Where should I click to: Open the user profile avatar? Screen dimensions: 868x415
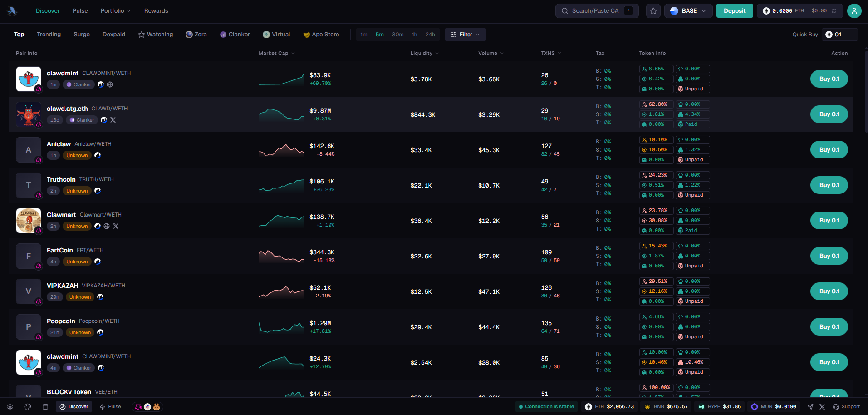854,11
